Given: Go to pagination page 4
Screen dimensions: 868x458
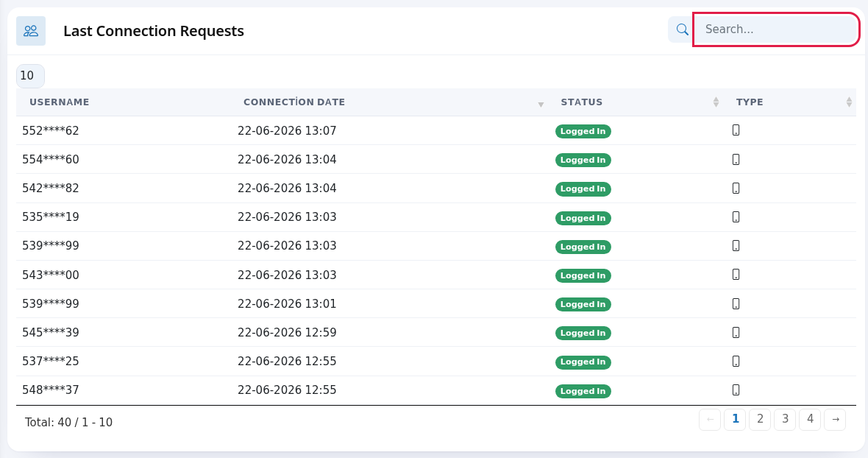Looking at the screenshot, I should pyautogui.click(x=810, y=419).
